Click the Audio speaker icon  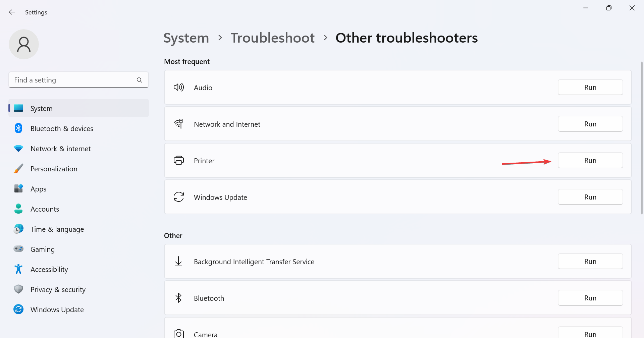coord(179,88)
